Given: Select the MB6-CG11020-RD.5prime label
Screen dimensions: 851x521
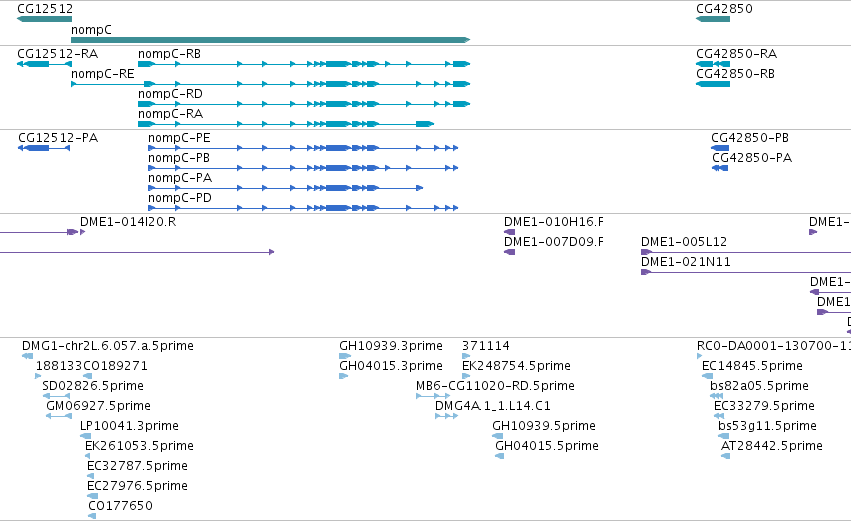Looking at the screenshot, I should (495, 386).
